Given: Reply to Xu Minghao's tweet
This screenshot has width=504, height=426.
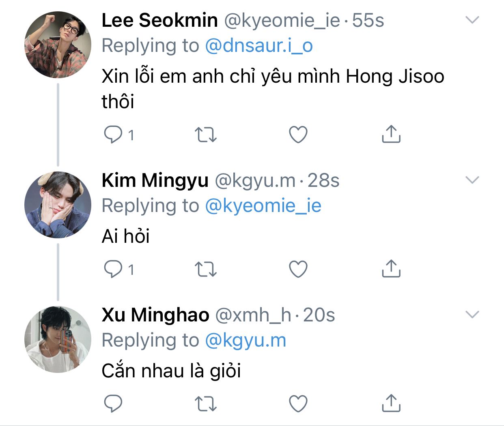Looking at the screenshot, I should [x=113, y=404].
